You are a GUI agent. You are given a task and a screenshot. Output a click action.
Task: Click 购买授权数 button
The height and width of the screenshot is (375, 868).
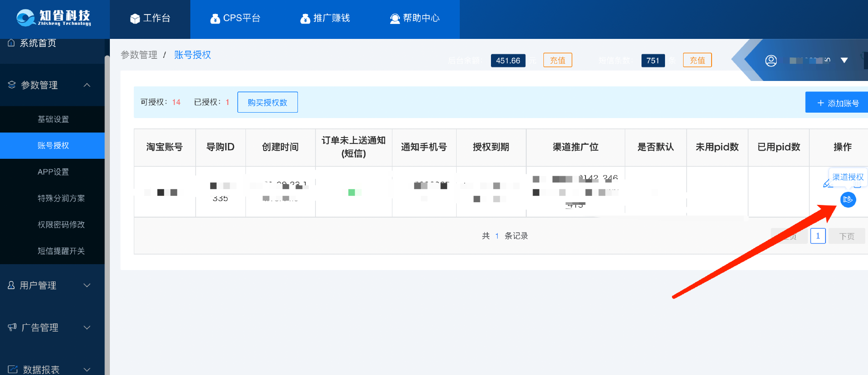tap(267, 102)
